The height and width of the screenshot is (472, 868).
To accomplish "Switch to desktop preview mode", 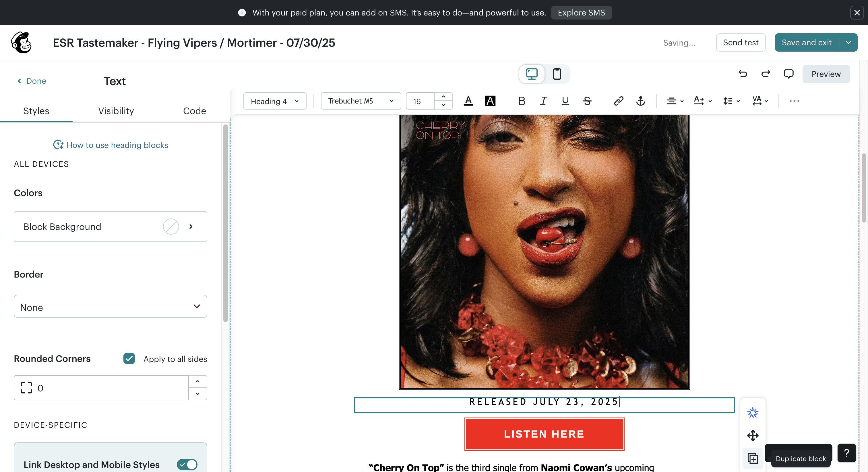I will [x=532, y=74].
